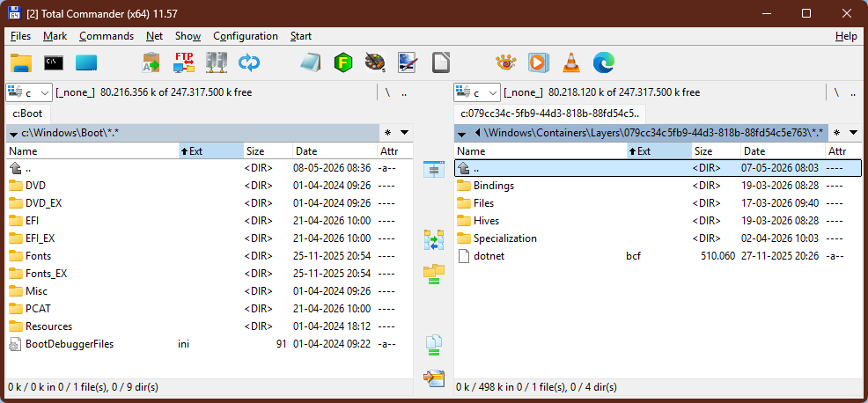868x403 pixels.
Task: Sort left panel by Ext column
Action: pyautogui.click(x=211, y=151)
